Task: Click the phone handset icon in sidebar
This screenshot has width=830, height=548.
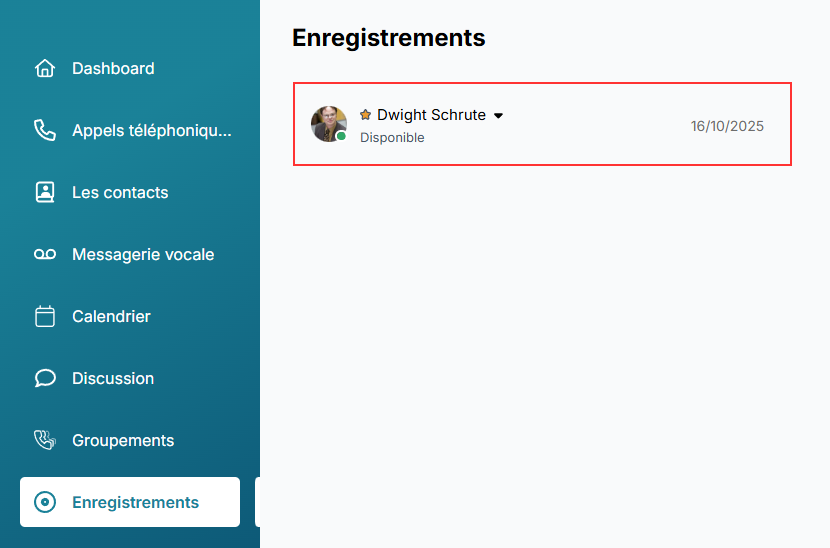Action: 45,131
